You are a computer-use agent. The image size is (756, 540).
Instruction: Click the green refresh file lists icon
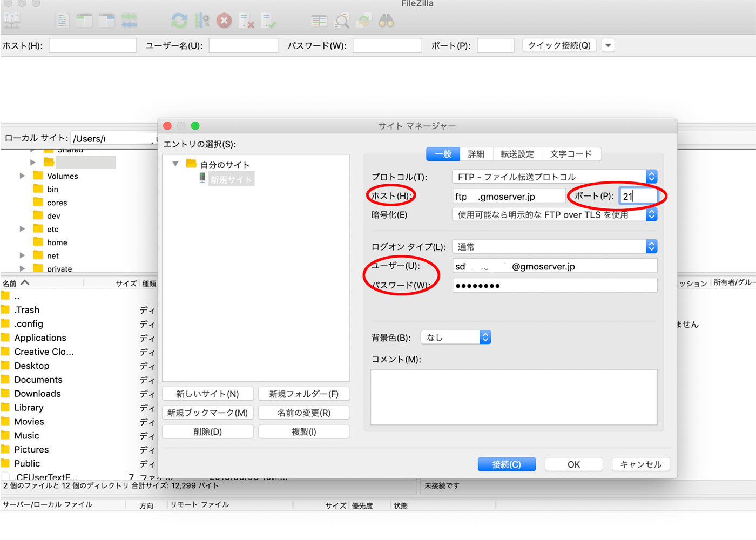[179, 21]
